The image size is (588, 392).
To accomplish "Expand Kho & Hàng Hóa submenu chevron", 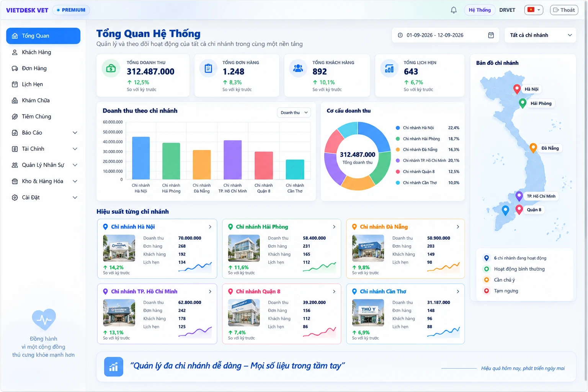I will (x=75, y=181).
